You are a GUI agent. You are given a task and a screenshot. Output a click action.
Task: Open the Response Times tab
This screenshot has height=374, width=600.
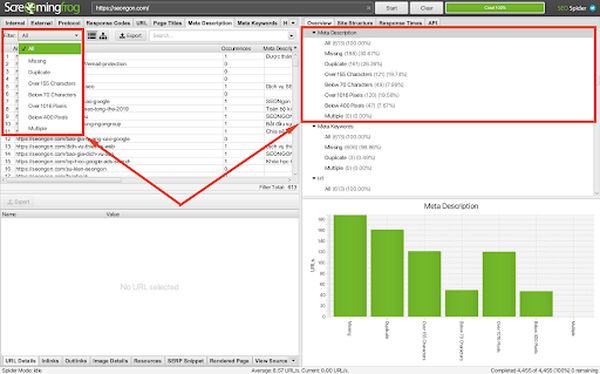point(400,23)
